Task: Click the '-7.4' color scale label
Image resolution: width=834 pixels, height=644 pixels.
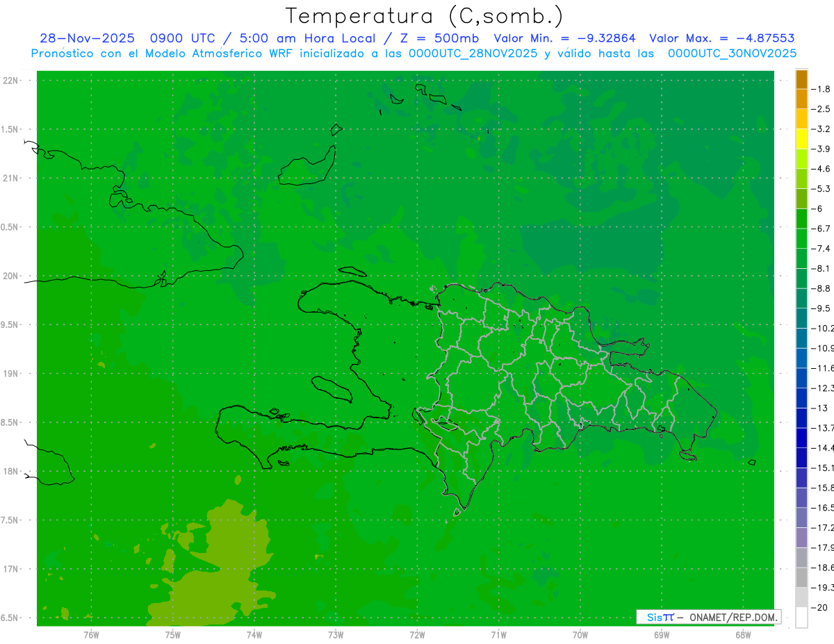Action: (x=821, y=249)
